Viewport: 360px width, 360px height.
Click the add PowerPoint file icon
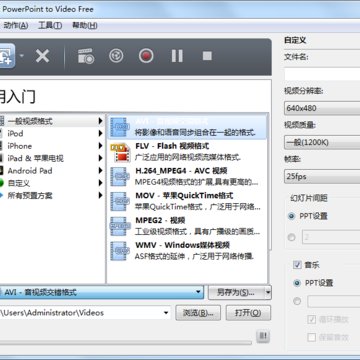[x=6, y=56]
